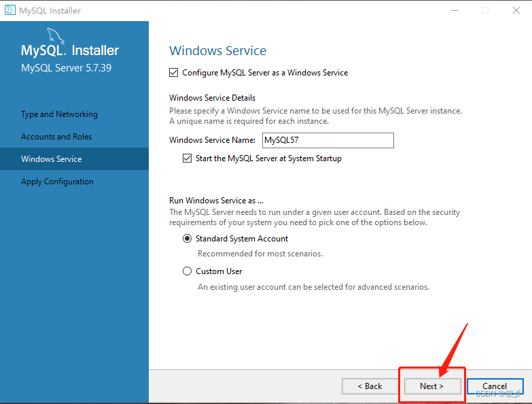Toggle Configure MySQL Server as a Windows Service
This screenshot has height=404, width=532.
point(173,73)
